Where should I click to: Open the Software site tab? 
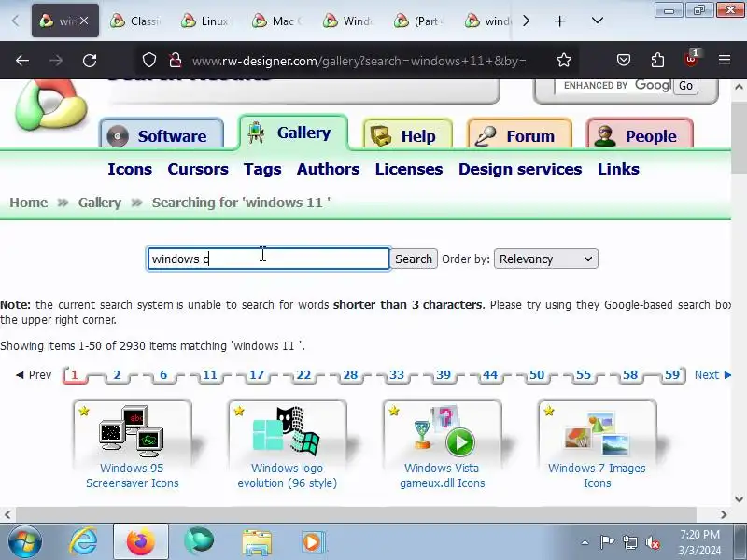162,135
